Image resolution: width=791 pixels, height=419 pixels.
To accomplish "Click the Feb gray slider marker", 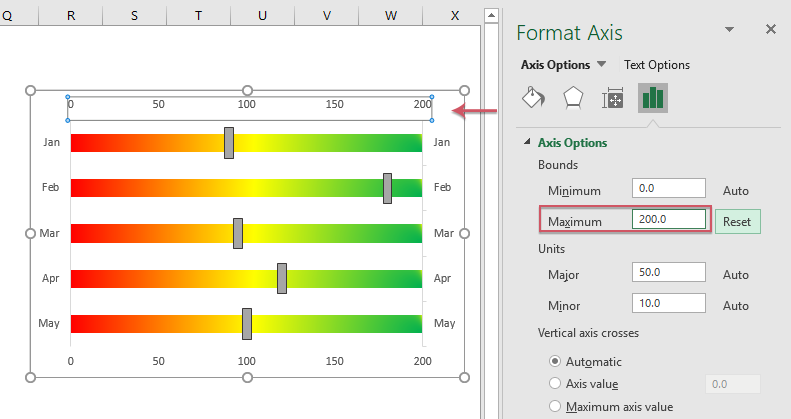I will point(387,188).
